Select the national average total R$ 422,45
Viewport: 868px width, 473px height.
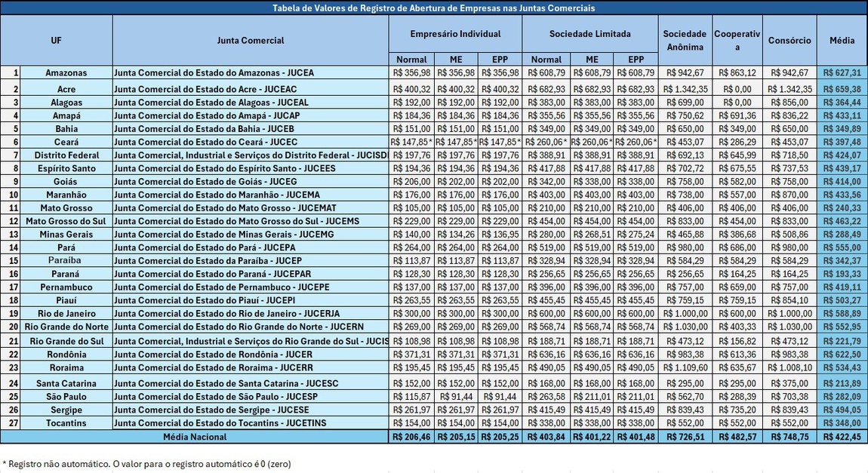click(842, 437)
